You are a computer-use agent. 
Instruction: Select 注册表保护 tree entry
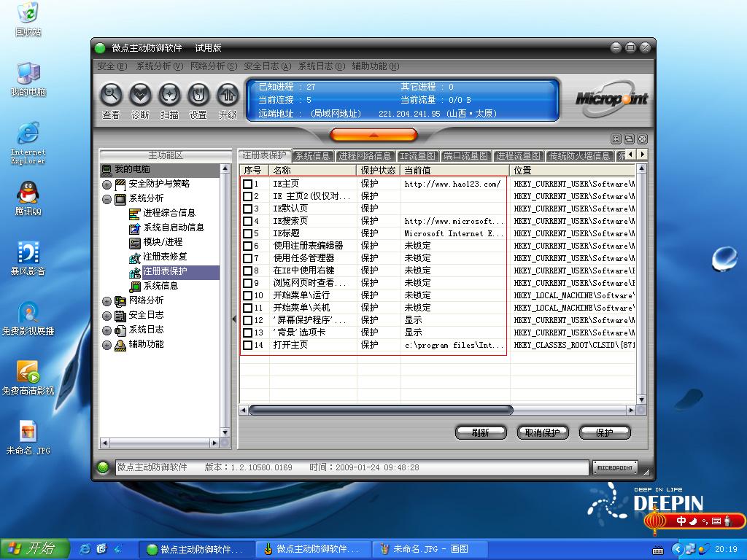coord(165,271)
